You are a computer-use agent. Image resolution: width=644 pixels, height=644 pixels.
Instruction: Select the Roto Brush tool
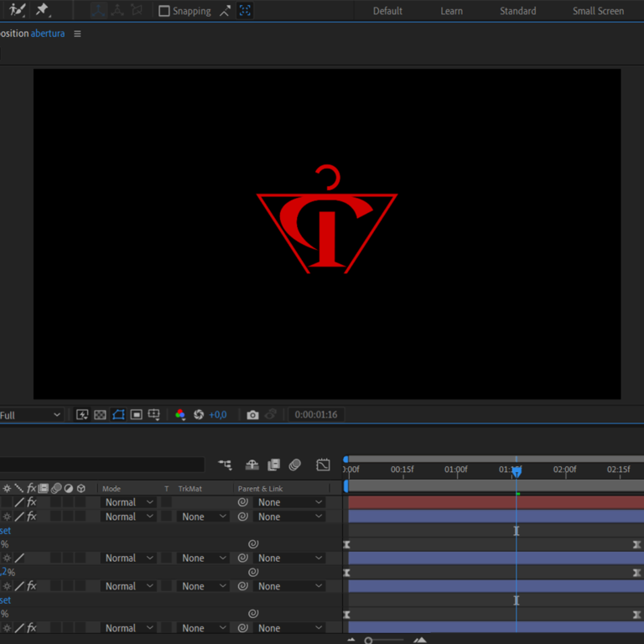point(17,11)
